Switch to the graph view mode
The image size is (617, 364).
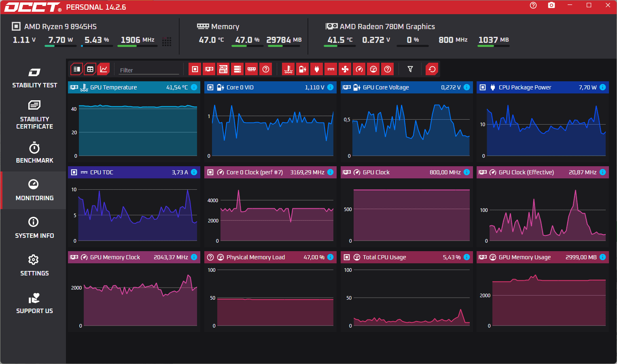click(x=104, y=69)
